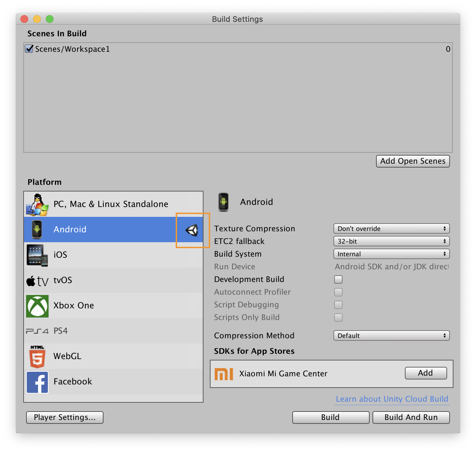Toggle the Scripts Only Build checkbox
The image size is (476, 452).
(338, 318)
